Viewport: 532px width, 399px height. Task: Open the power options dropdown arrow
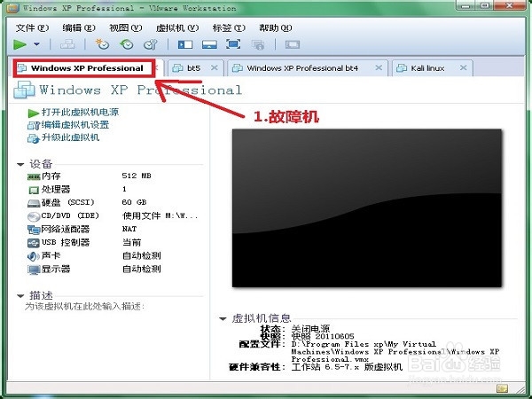[x=36, y=44]
